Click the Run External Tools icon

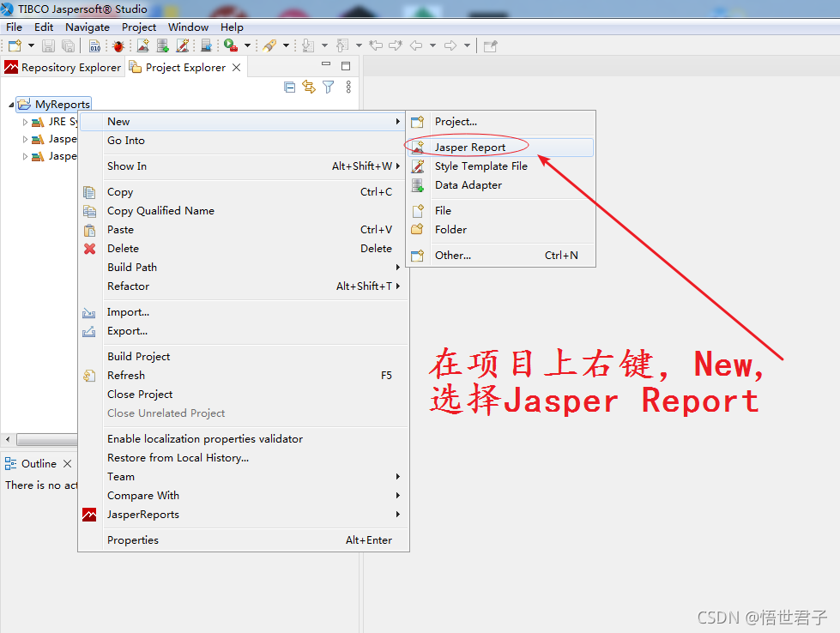[x=231, y=46]
